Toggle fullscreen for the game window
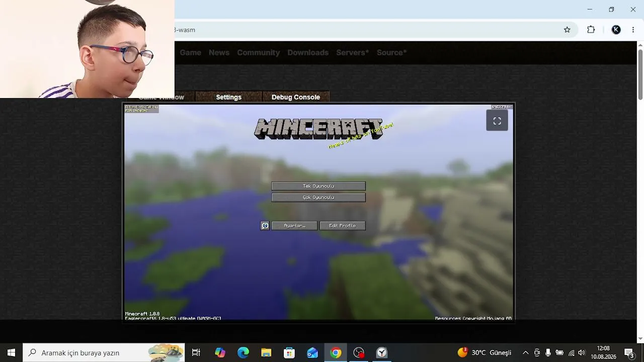The width and height of the screenshot is (644, 362). click(x=497, y=121)
